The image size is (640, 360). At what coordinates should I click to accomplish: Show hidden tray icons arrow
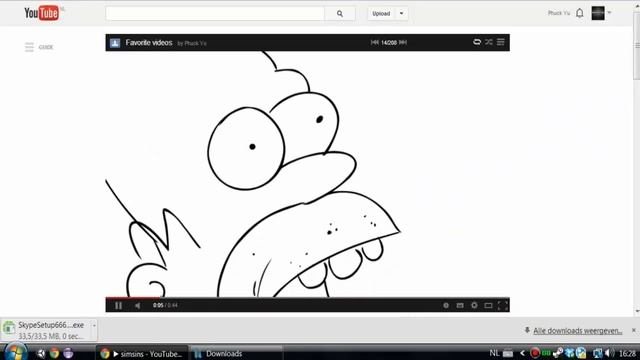522,353
